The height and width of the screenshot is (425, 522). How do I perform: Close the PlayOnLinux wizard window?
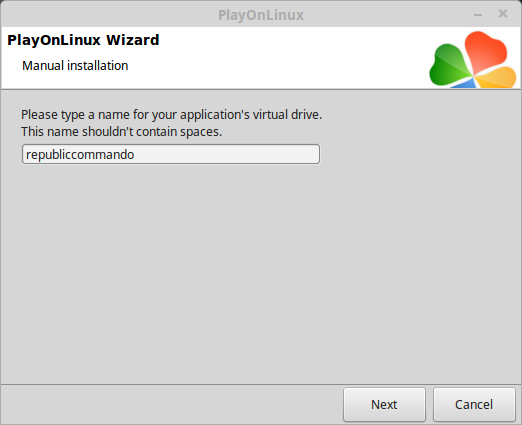pyautogui.click(x=503, y=14)
